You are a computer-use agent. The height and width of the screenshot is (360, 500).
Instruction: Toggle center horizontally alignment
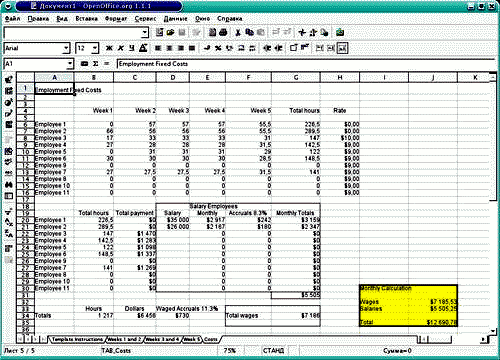169,48
